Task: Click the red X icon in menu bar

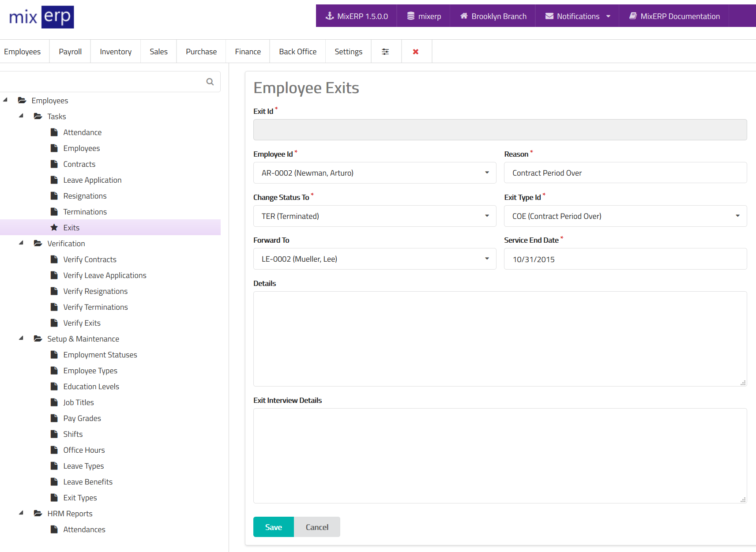Action: (416, 52)
